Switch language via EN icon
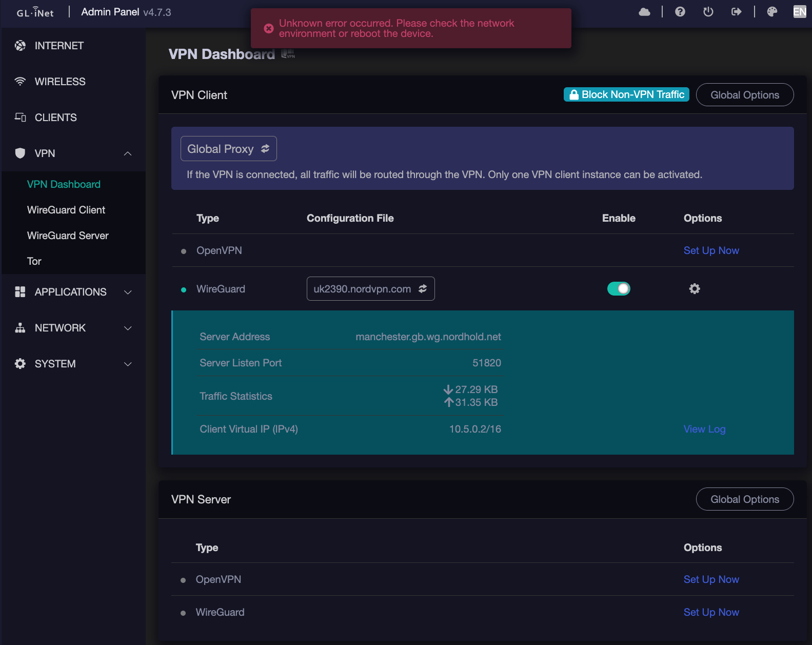 (799, 12)
